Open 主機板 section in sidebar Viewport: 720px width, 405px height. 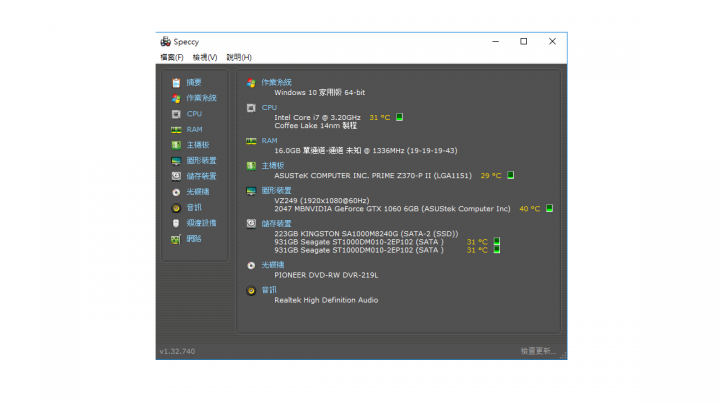[197, 145]
